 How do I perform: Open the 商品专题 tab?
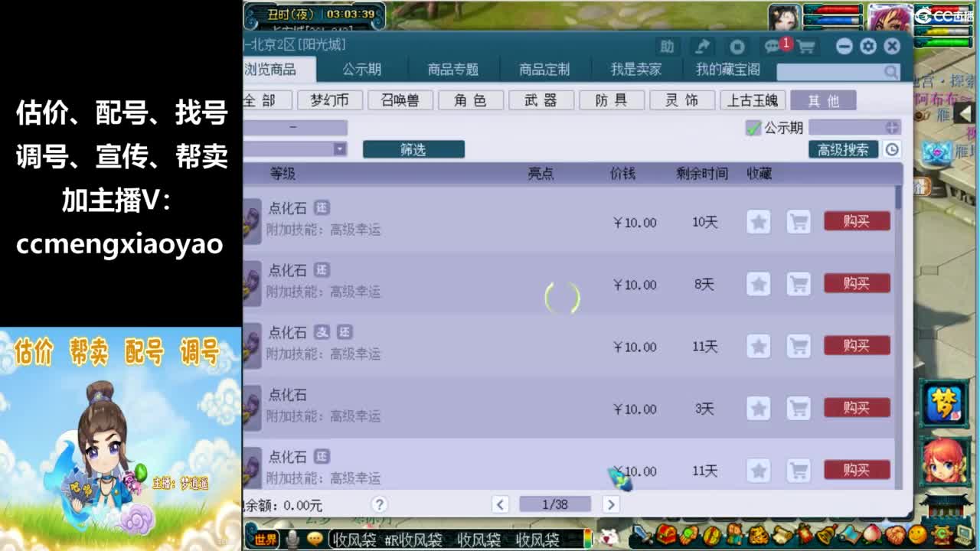(x=453, y=70)
